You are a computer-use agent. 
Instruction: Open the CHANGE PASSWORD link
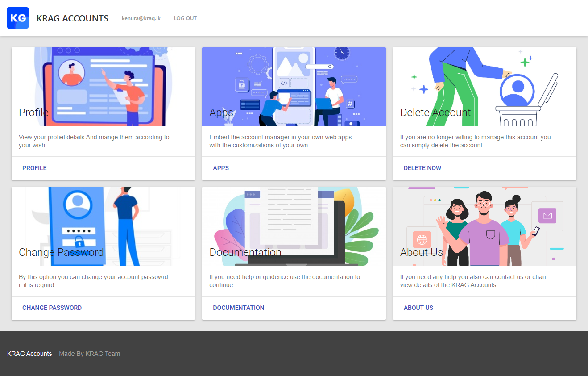coord(52,308)
